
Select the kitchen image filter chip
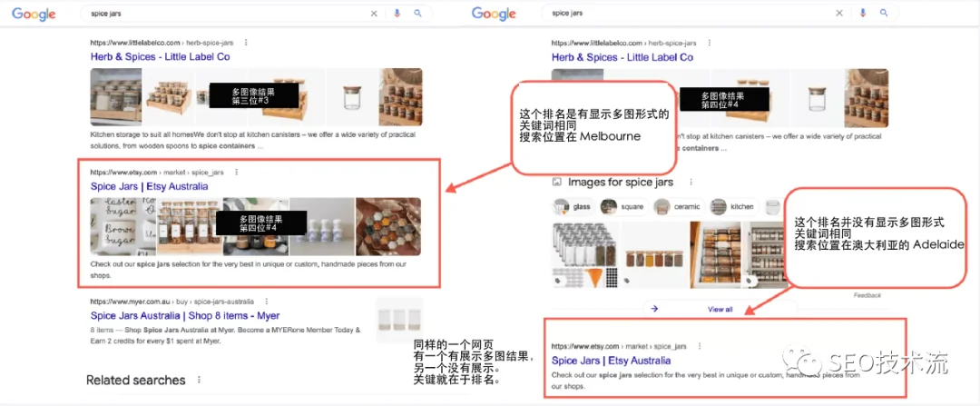point(734,206)
